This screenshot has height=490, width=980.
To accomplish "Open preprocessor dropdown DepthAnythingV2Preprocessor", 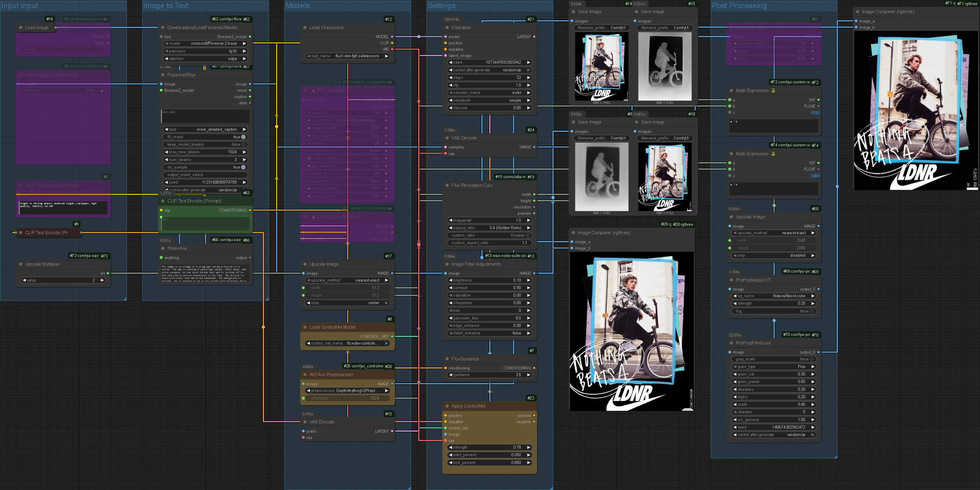I will tap(348, 390).
